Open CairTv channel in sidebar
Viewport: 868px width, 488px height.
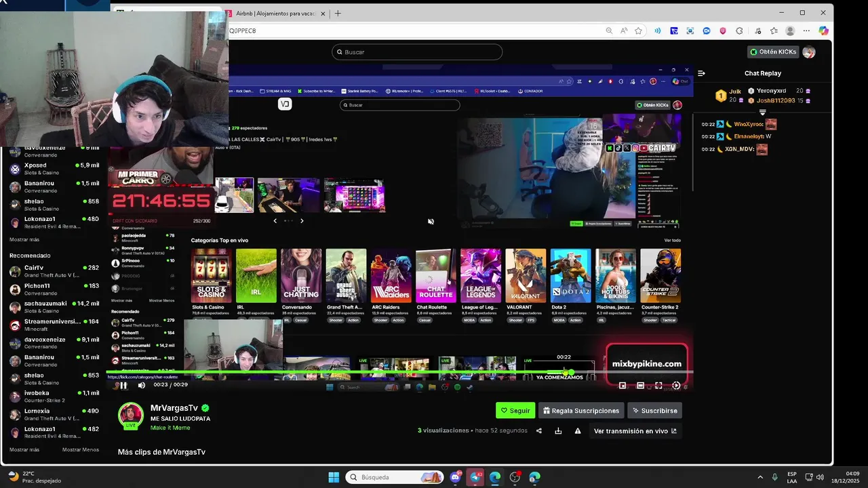54,271
